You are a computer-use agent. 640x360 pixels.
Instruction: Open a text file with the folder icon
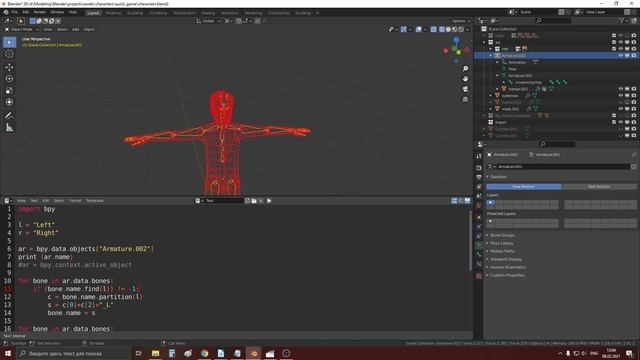254,201
